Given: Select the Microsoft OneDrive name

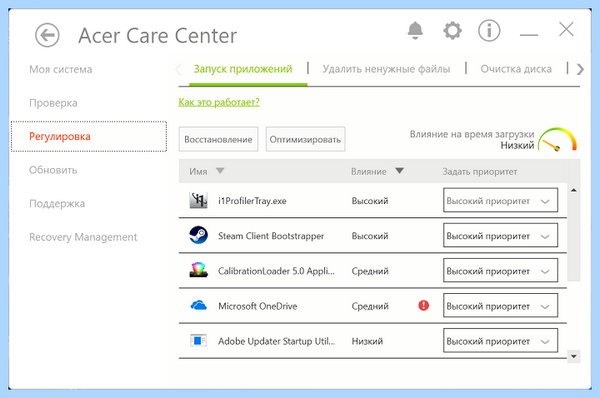Looking at the screenshot, I should pos(258,306).
